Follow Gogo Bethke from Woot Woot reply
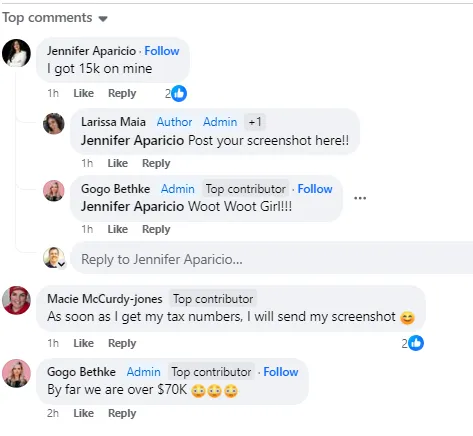This screenshot has height=436, width=473. coord(315,189)
